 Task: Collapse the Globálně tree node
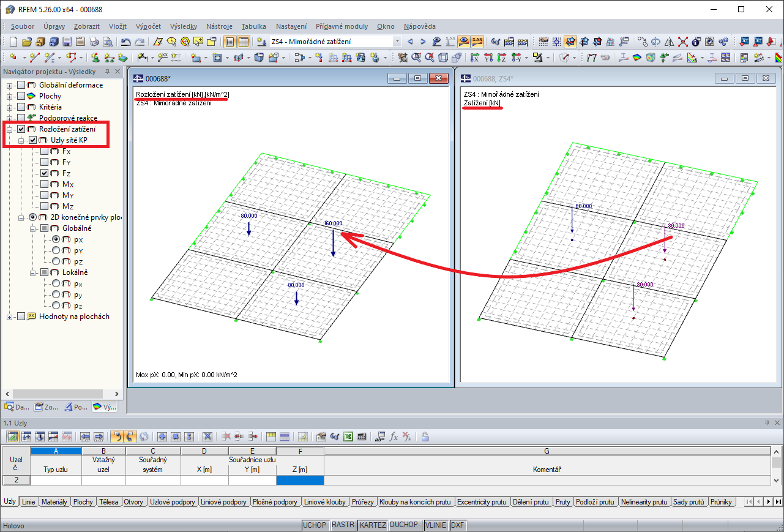coord(33,228)
